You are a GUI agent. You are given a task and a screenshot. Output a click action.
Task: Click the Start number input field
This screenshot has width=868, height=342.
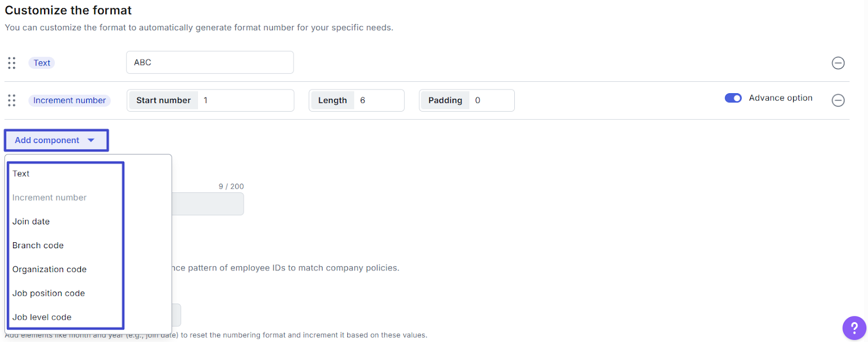pyautogui.click(x=244, y=100)
